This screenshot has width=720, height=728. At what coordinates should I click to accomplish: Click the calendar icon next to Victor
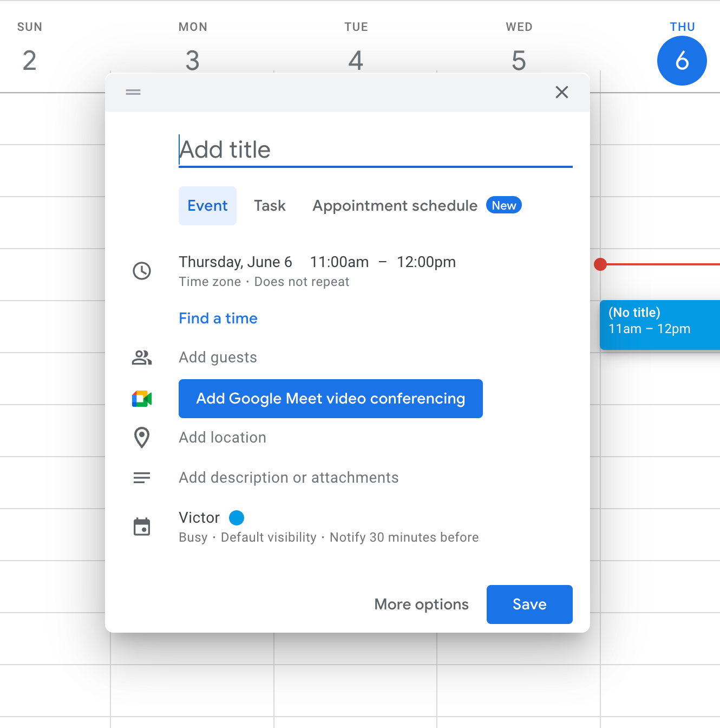point(142,526)
